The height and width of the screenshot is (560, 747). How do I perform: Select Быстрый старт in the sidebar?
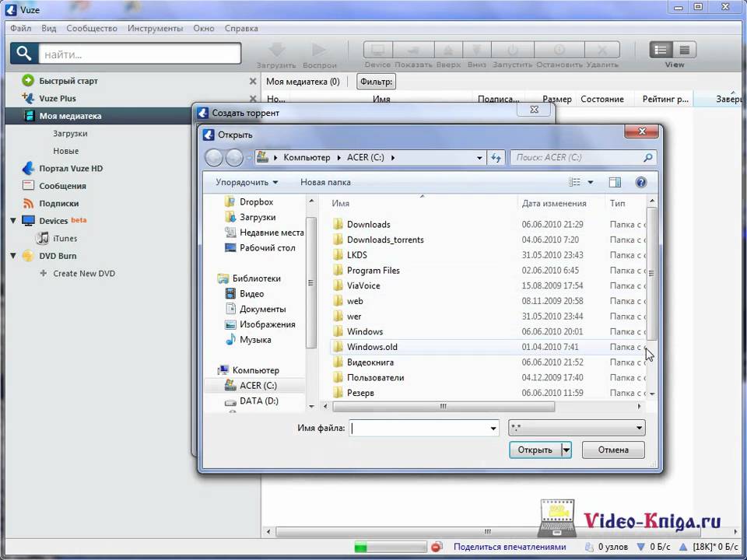click(x=68, y=81)
